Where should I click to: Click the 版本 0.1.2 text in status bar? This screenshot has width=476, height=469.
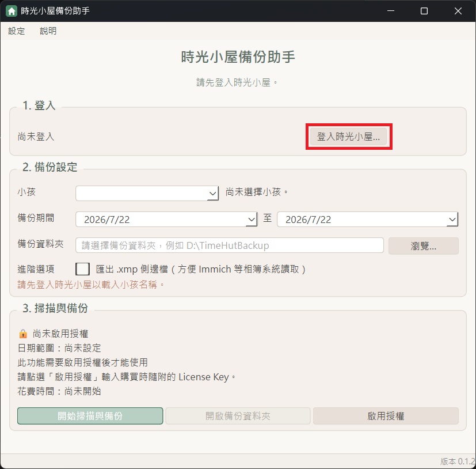pyautogui.click(x=458, y=462)
